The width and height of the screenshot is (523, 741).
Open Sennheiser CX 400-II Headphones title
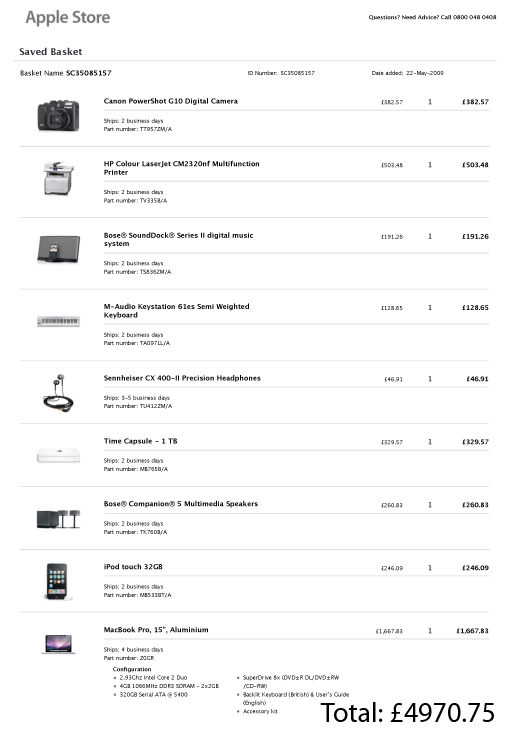(x=182, y=378)
